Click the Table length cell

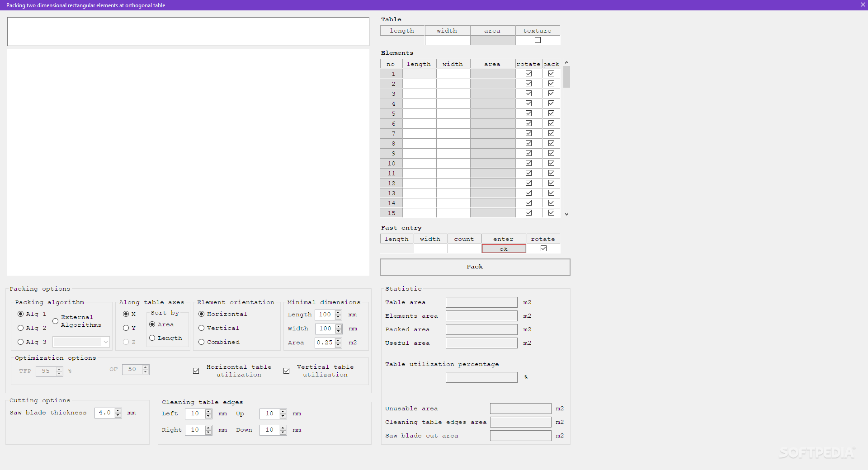pyautogui.click(x=402, y=41)
